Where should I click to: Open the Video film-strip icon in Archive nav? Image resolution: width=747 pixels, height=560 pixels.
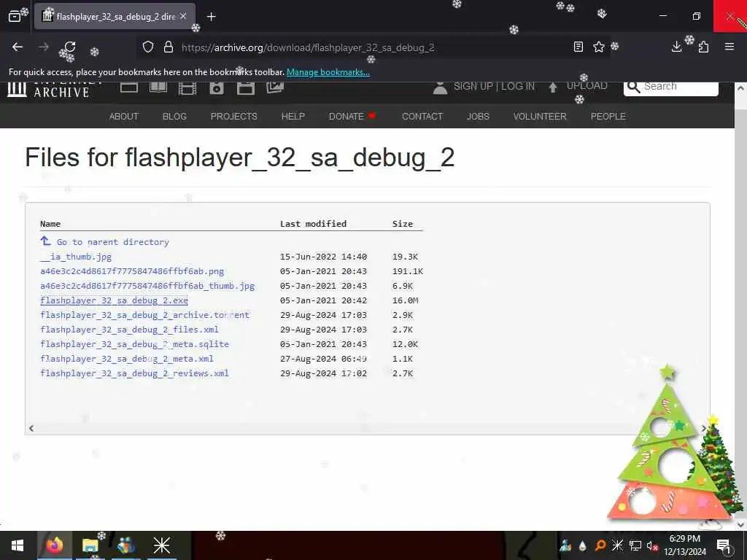(187, 88)
